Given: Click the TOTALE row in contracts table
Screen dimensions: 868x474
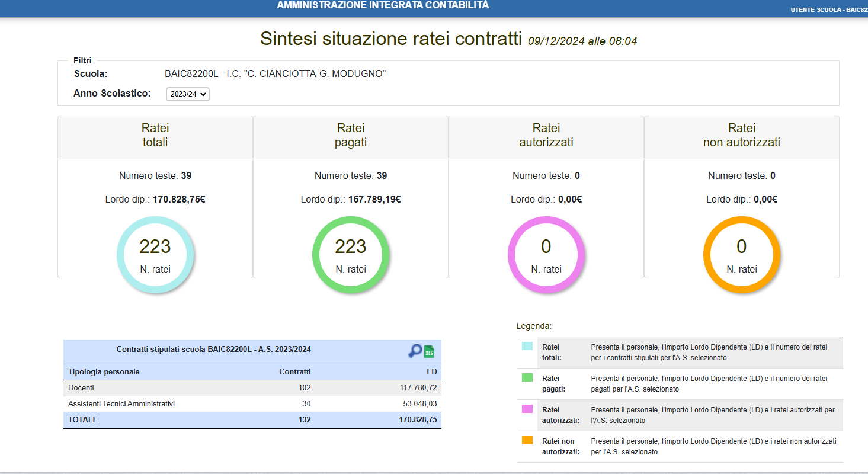Looking at the screenshot, I should [252, 419].
